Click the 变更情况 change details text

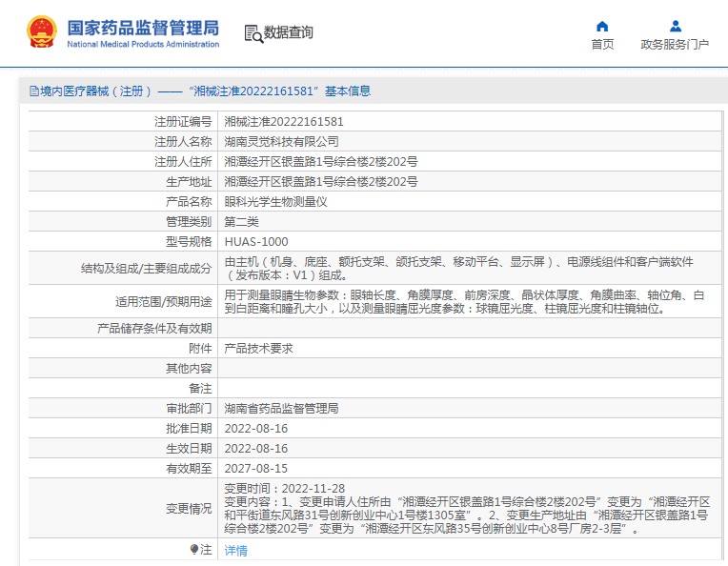pos(467,509)
